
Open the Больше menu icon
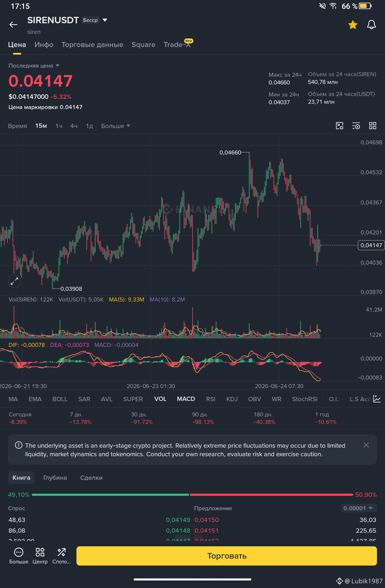tap(19, 556)
